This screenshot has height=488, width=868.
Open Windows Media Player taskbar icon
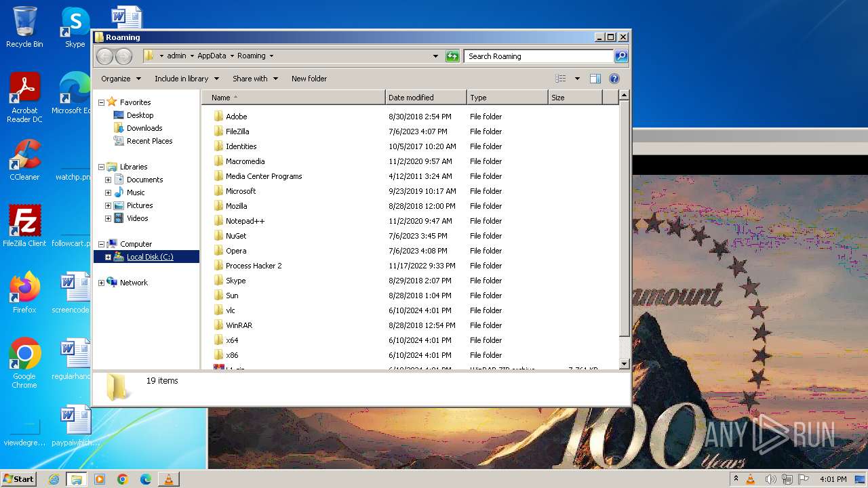coord(100,479)
